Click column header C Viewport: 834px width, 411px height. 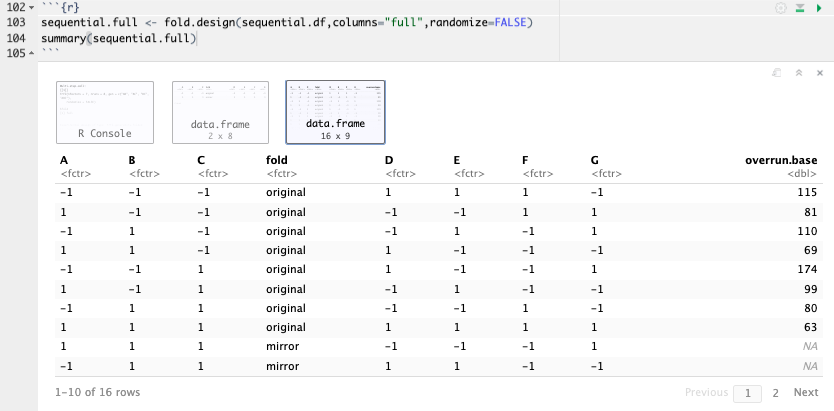point(201,160)
